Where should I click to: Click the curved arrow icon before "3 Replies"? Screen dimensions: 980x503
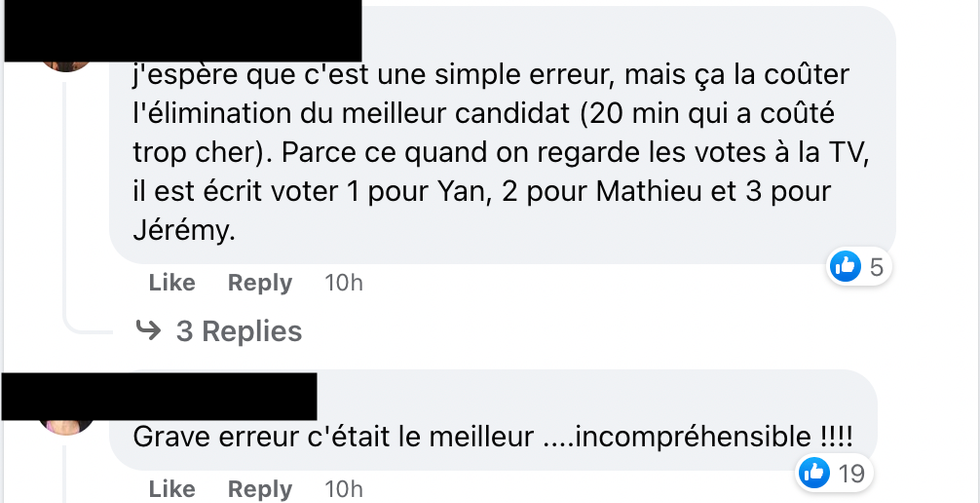[x=148, y=330]
